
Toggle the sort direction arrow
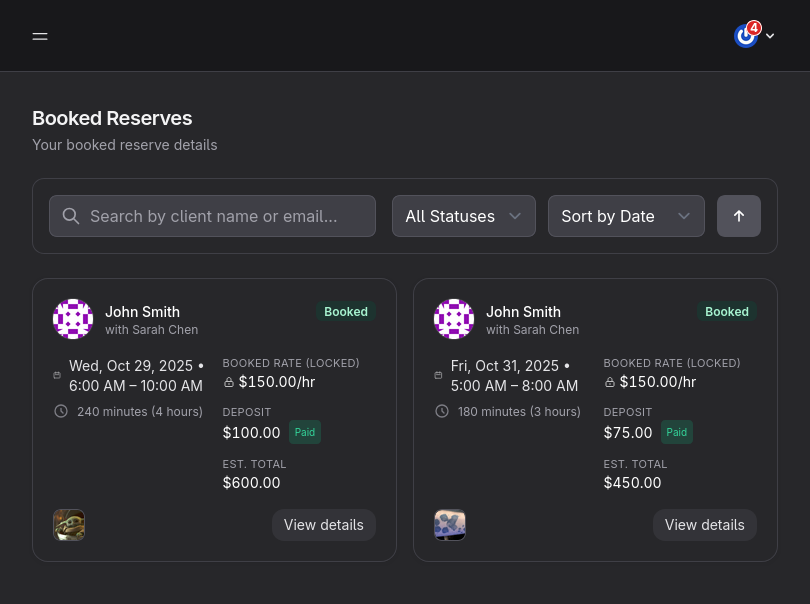pos(739,216)
